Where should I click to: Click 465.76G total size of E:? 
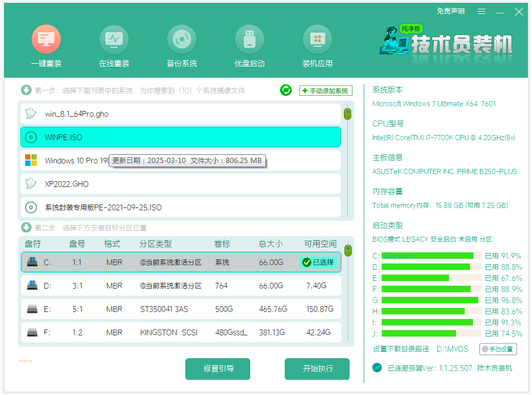pyautogui.click(x=273, y=309)
